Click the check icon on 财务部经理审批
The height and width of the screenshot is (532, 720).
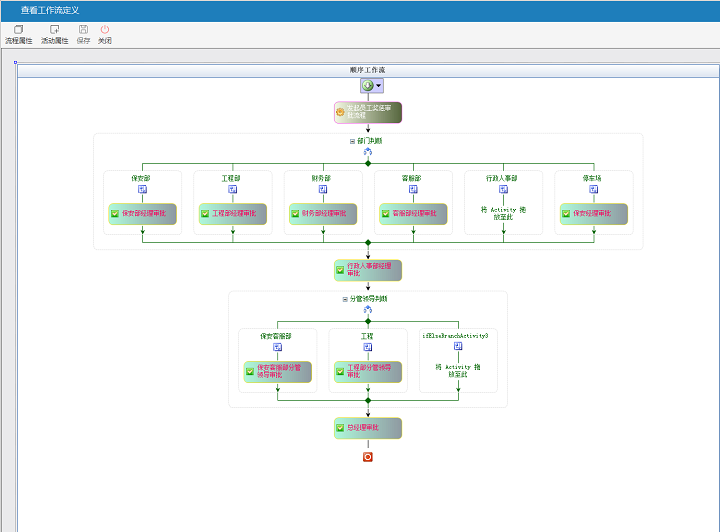tap(295, 213)
